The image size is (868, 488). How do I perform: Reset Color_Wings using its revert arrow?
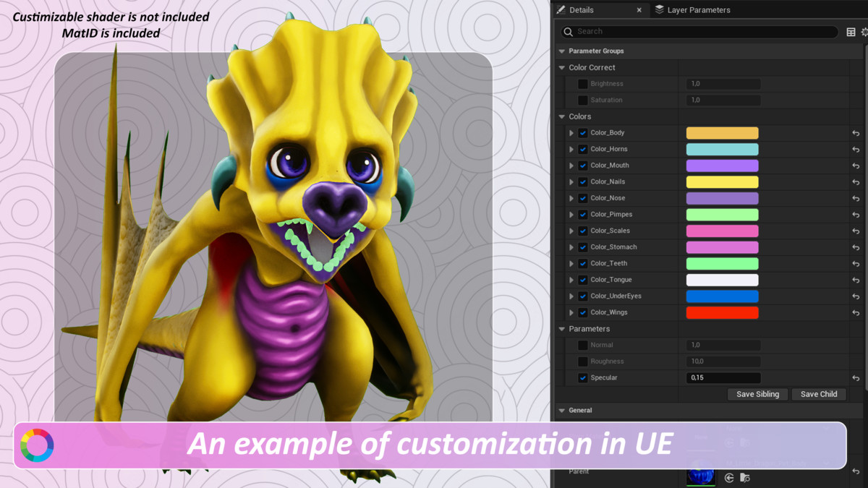coord(856,313)
